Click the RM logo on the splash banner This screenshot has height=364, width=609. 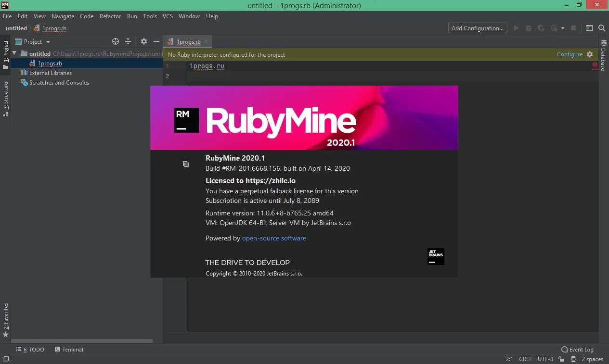click(187, 120)
